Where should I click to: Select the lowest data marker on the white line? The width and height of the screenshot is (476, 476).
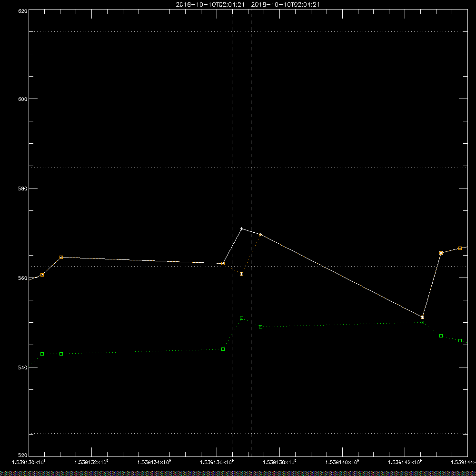(423, 317)
